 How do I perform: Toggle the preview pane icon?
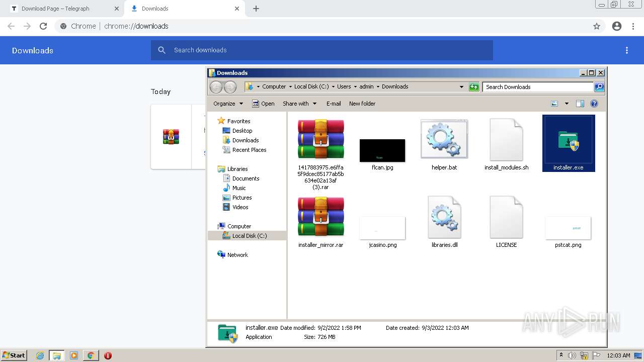coord(580,104)
